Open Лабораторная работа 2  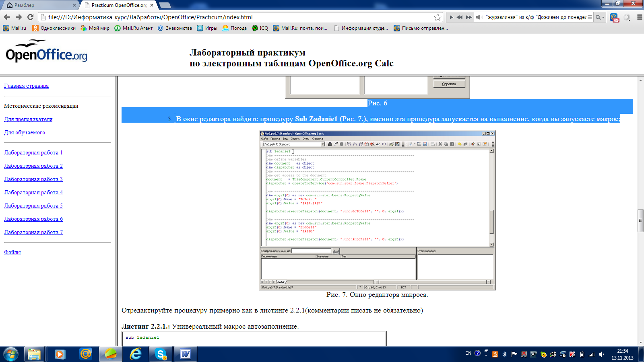click(33, 166)
